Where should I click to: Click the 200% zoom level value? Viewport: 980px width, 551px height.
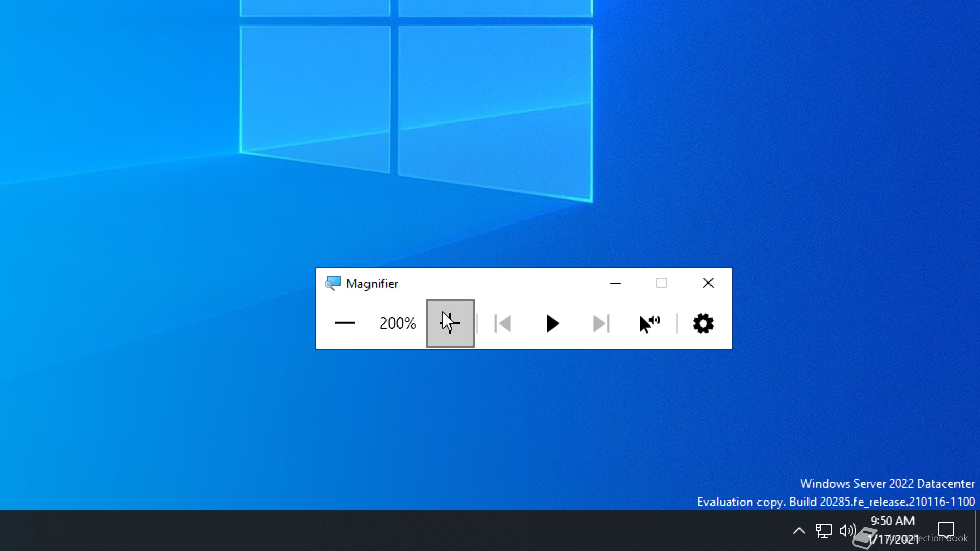[398, 323]
